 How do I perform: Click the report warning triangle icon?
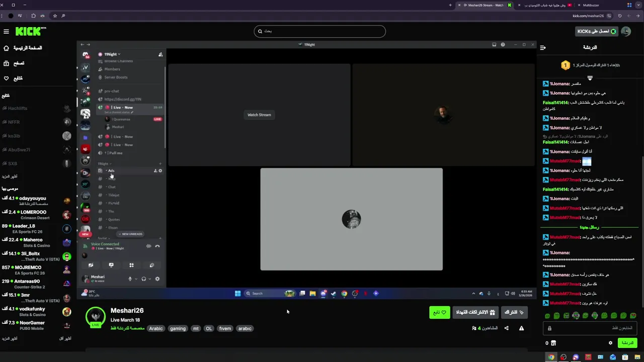tap(521, 328)
